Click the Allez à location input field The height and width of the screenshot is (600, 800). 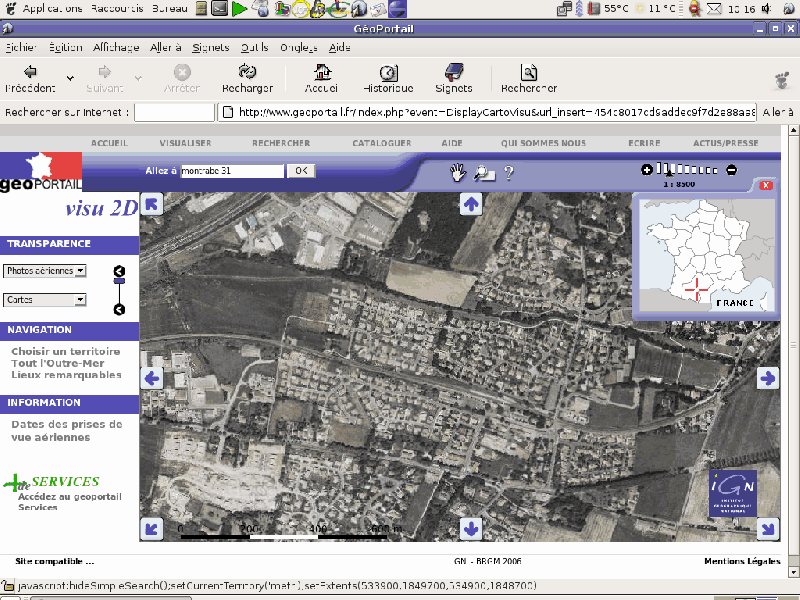232,171
